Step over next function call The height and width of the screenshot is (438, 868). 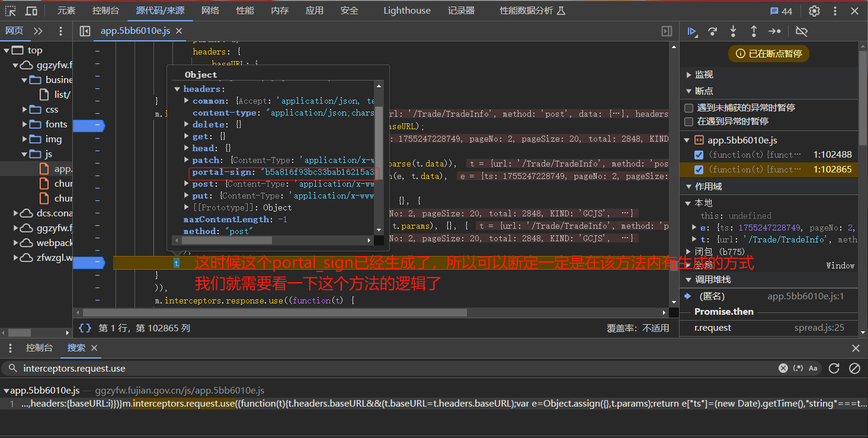click(x=713, y=31)
